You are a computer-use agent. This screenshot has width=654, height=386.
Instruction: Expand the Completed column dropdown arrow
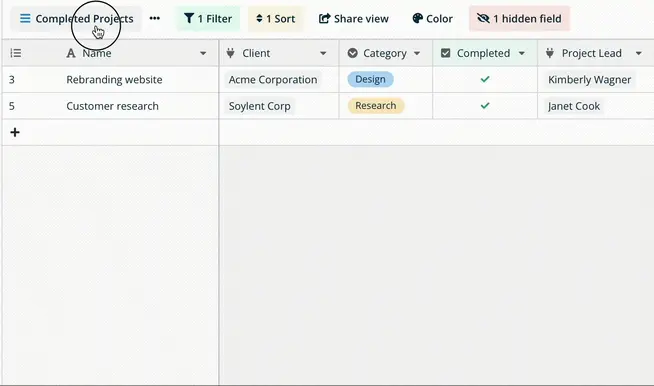[x=522, y=53]
